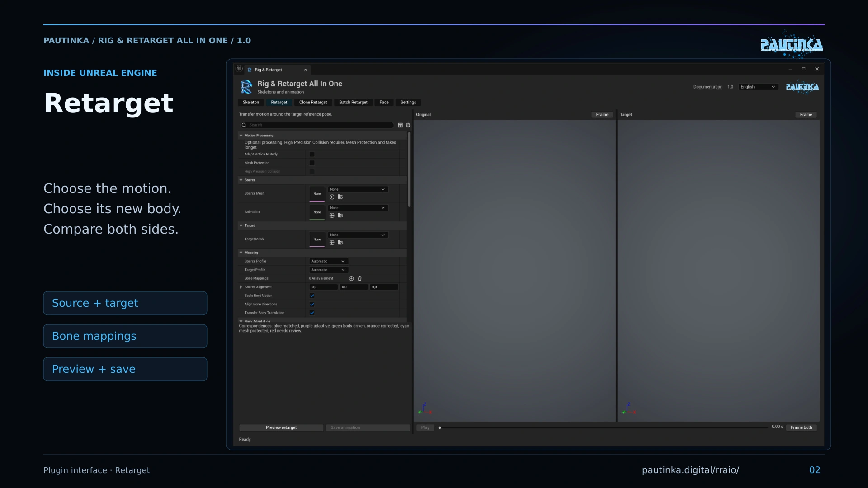Click the property search field

(x=317, y=125)
